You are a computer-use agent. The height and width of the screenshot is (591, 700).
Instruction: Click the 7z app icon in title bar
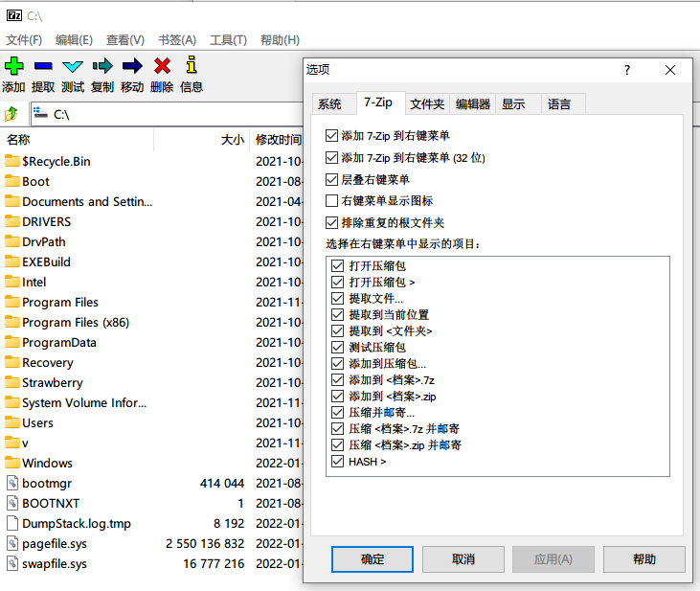(13, 15)
